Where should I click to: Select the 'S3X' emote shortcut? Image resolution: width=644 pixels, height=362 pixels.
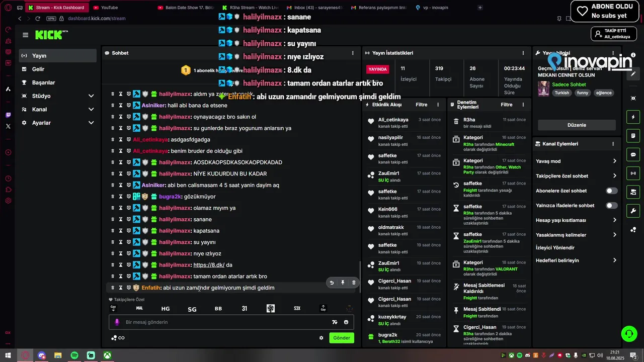click(297, 309)
